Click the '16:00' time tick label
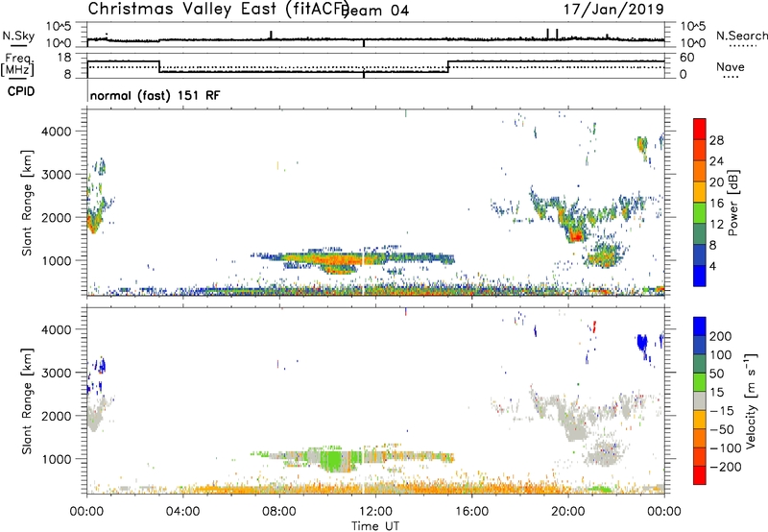This screenshot has width=768, height=532. point(471,512)
